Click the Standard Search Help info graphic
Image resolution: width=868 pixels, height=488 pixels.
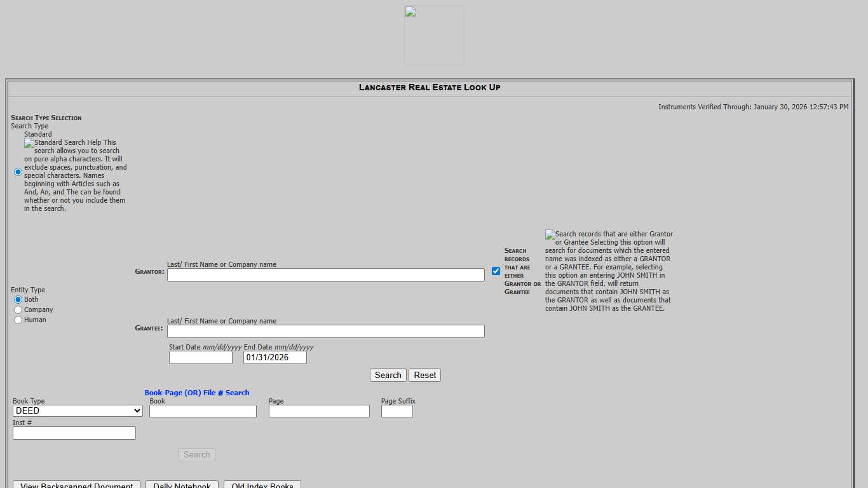pyautogui.click(x=28, y=143)
